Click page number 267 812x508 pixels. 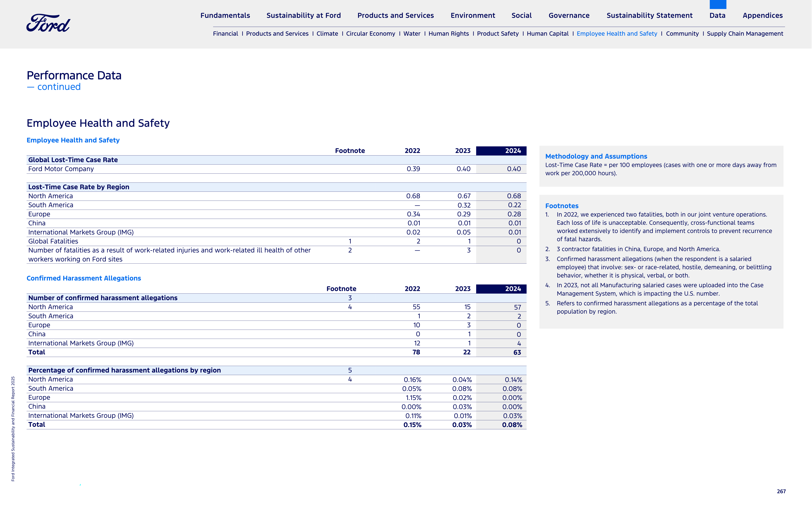(x=781, y=492)
